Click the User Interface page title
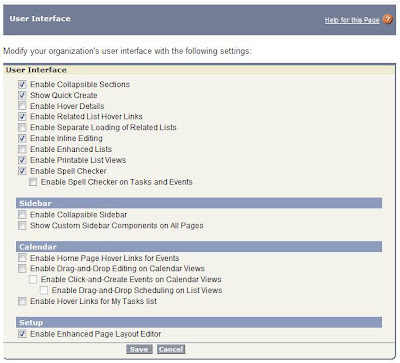Screen dimensions: 400x363 [40, 19]
